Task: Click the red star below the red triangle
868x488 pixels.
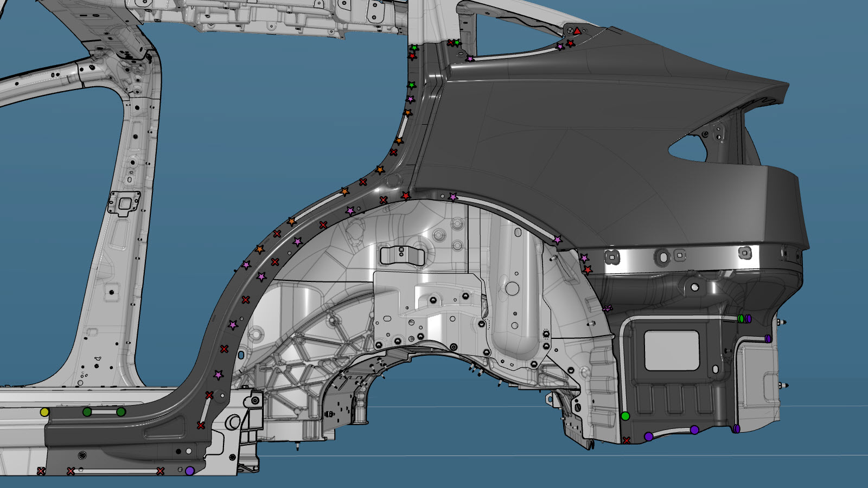Action: point(570,43)
